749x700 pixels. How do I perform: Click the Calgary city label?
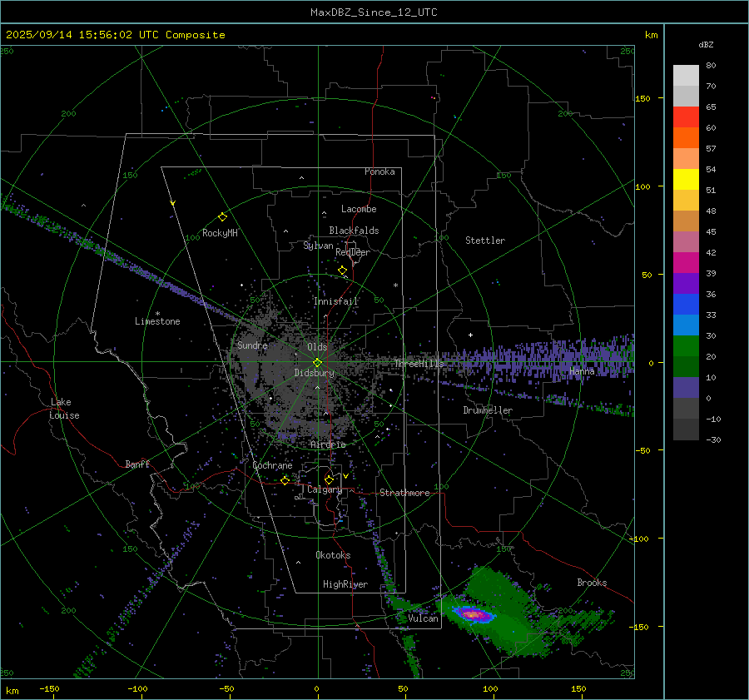pyautogui.click(x=325, y=489)
